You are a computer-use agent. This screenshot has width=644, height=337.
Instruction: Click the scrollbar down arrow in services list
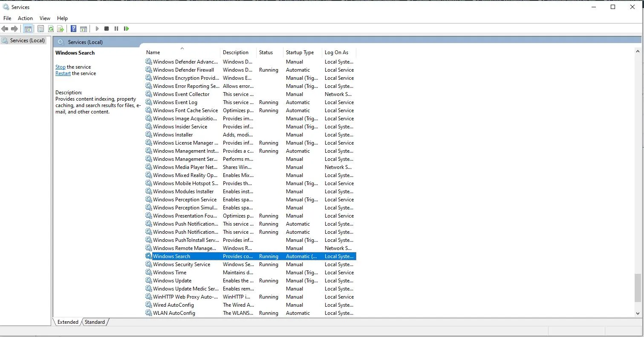click(x=638, y=314)
